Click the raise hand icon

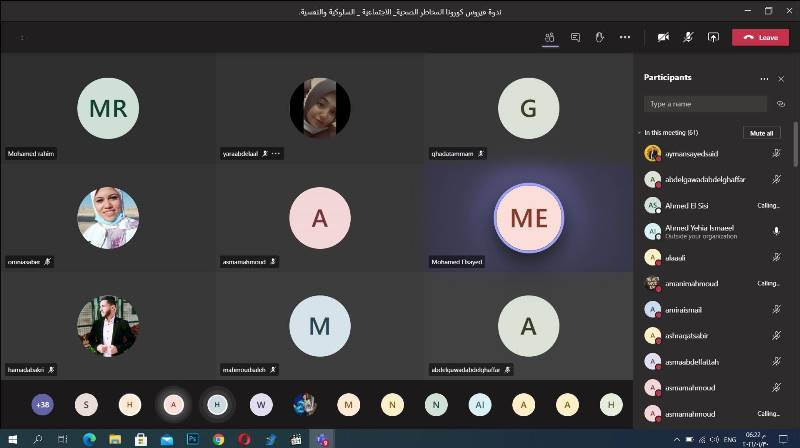coord(600,37)
